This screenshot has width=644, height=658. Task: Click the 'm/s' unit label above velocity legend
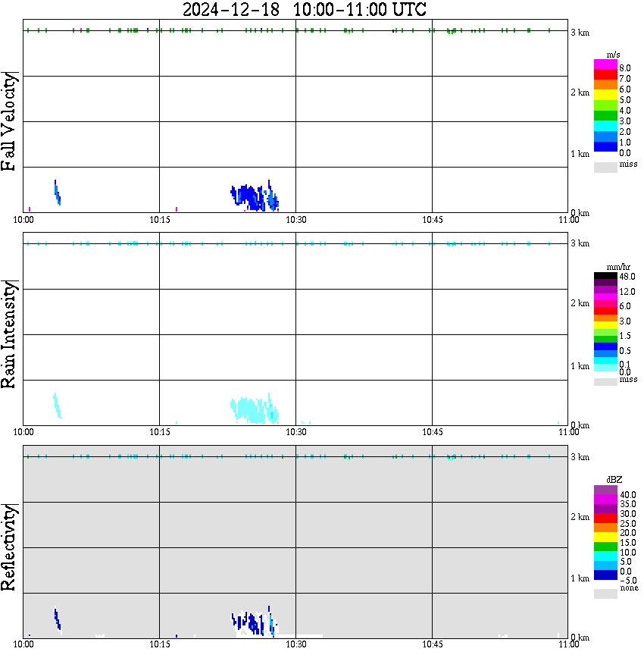[x=613, y=55]
